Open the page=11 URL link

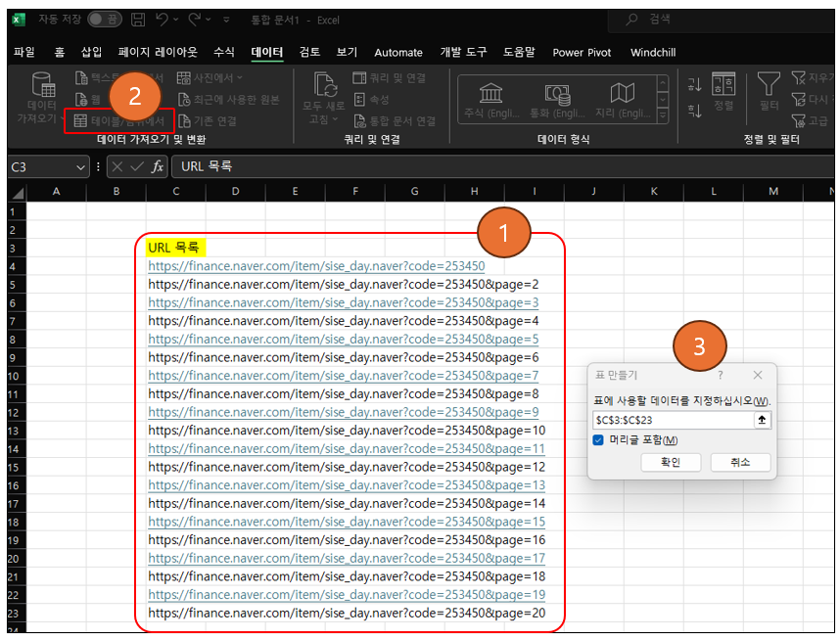(347, 449)
